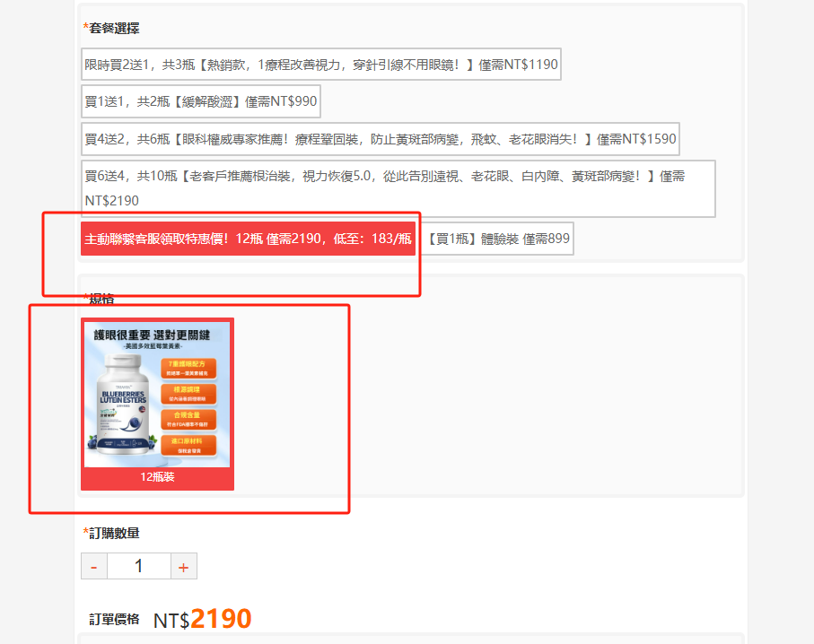Click the 12瓶裝 caption under the product image
The image size is (814, 644).
pos(157,477)
